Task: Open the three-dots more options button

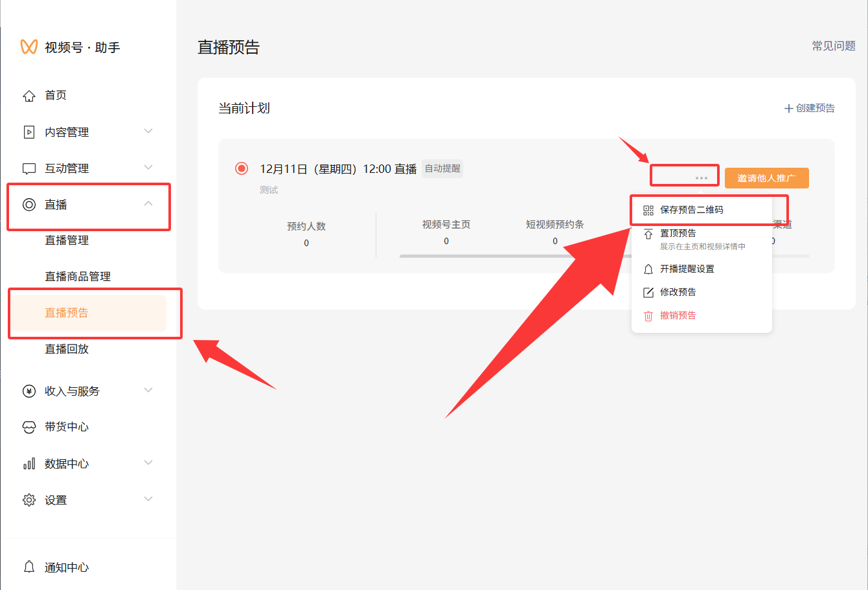Action: 701,178
